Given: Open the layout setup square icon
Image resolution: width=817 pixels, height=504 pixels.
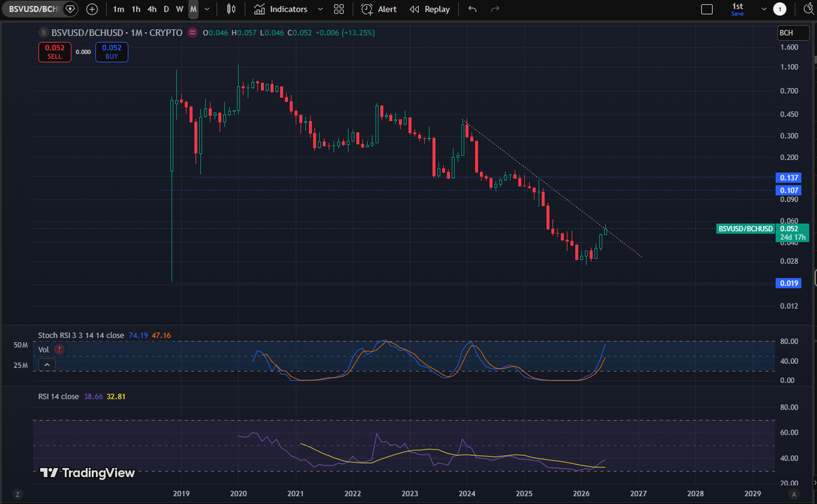Looking at the screenshot, I should click(707, 10).
